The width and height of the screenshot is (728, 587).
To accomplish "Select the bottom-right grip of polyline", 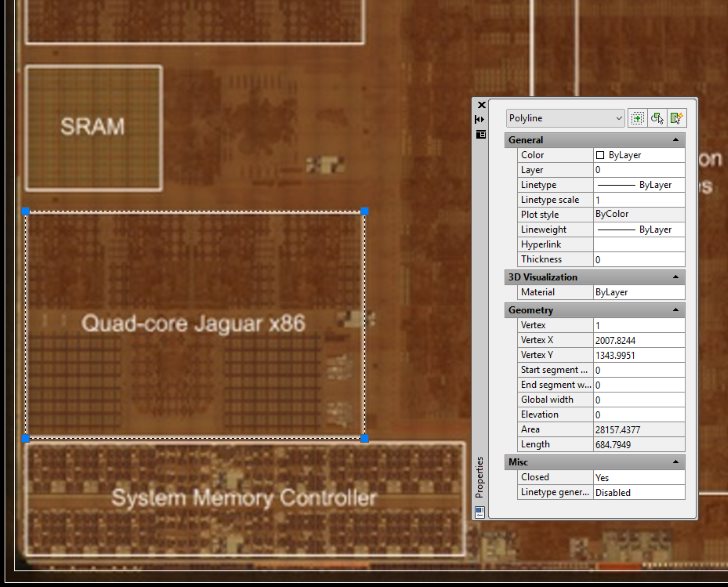I will (x=364, y=438).
